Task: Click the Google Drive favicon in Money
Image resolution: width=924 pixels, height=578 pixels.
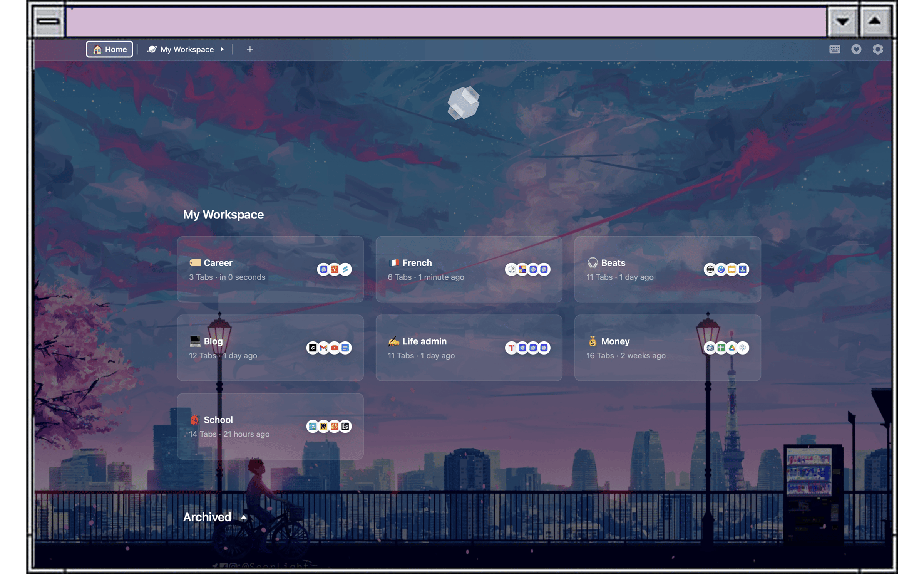Action: pyautogui.click(x=731, y=348)
